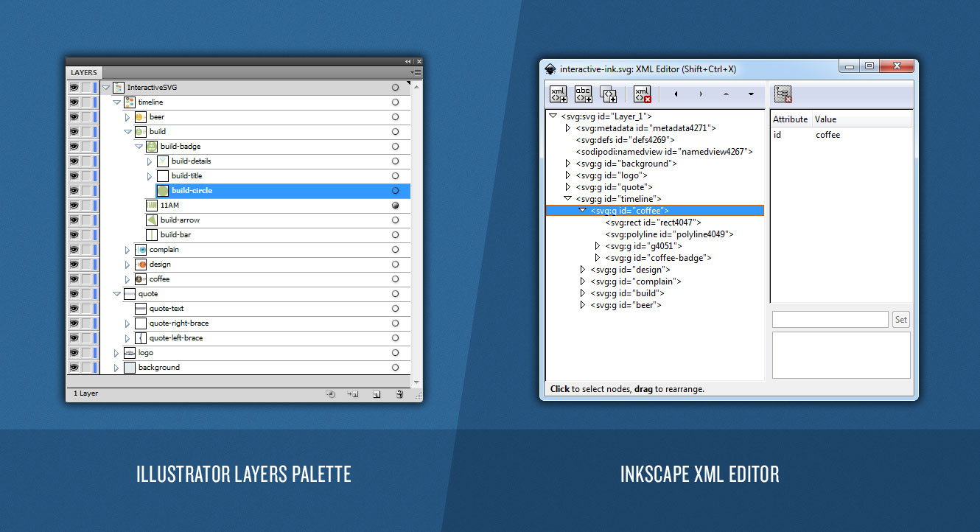Hide the coffee layer in the Layers panel
Screen dimensions: 980x532
74,279
